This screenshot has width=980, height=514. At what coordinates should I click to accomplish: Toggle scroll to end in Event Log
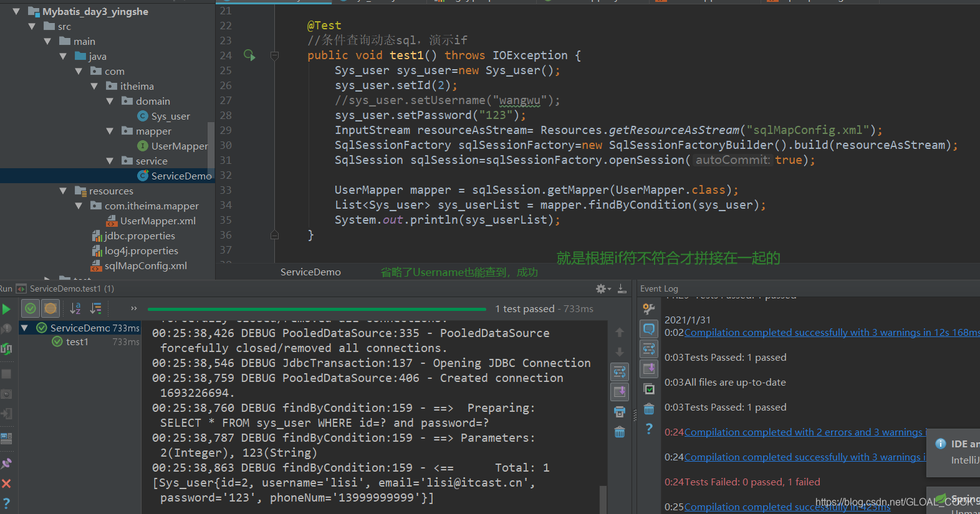(x=649, y=368)
